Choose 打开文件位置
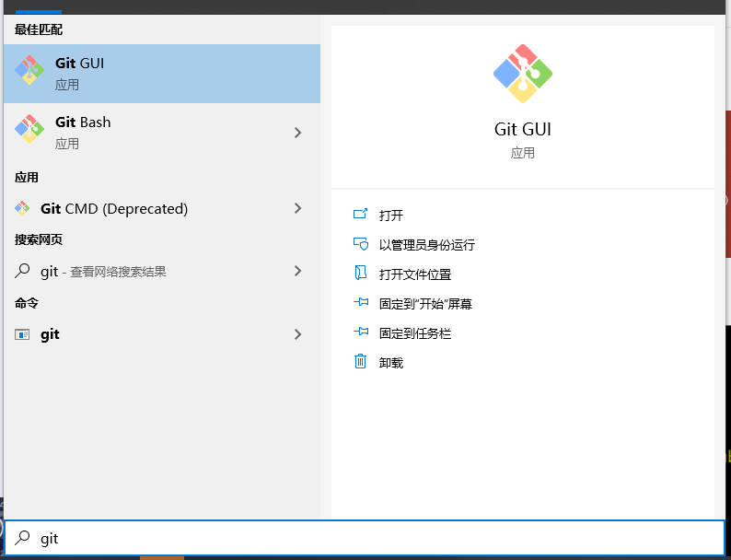The width and height of the screenshot is (731, 560). tap(415, 274)
